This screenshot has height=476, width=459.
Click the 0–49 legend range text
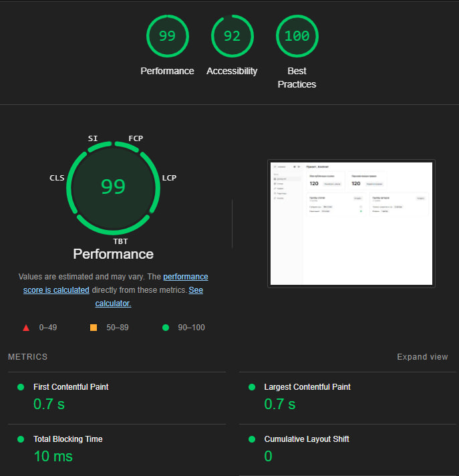48,328
